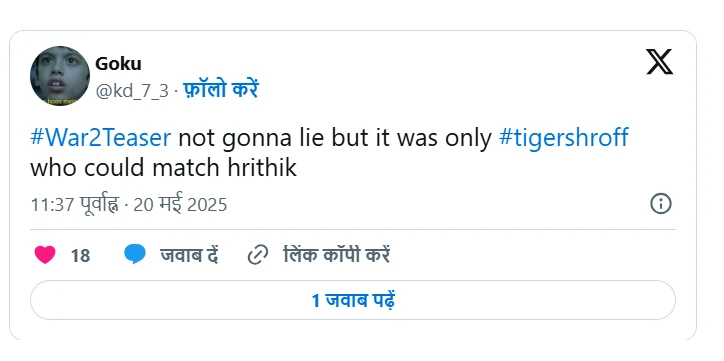Open the #War2Teaser hashtag
The height and width of the screenshot is (361, 724).
(x=101, y=138)
